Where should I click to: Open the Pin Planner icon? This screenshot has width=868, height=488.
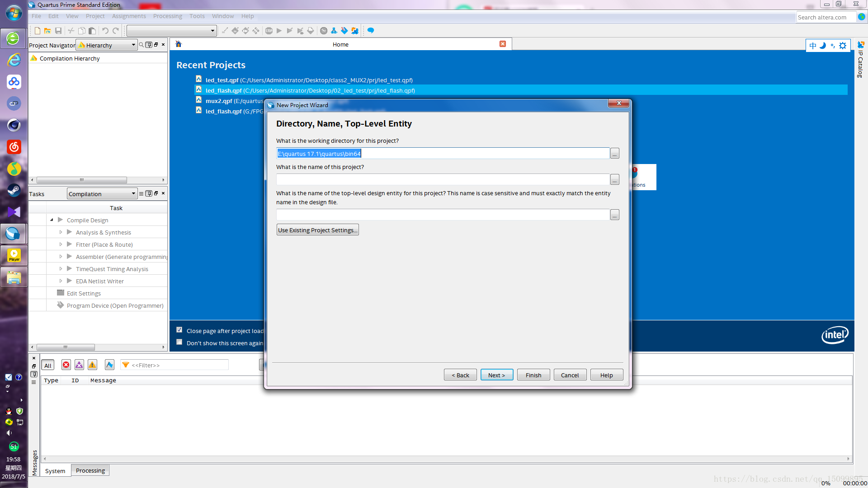click(x=245, y=31)
